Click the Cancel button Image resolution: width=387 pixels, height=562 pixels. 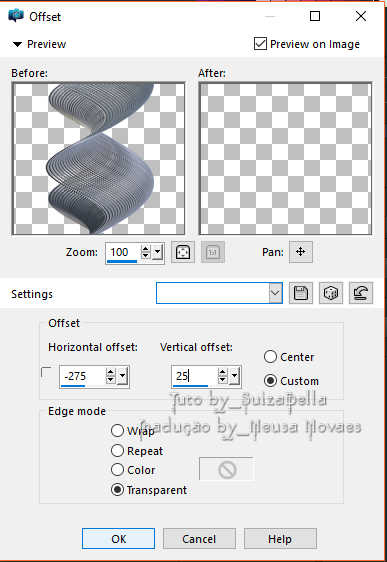(x=199, y=539)
